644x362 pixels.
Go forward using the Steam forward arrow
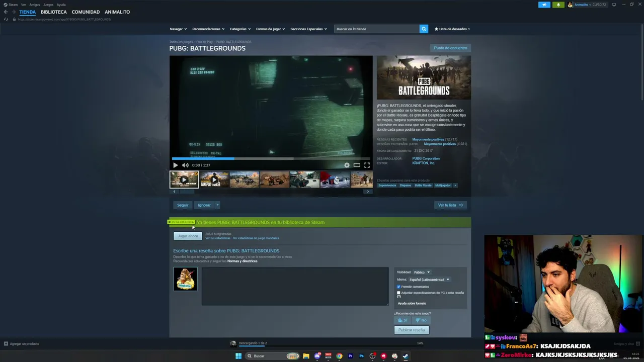click(14, 12)
